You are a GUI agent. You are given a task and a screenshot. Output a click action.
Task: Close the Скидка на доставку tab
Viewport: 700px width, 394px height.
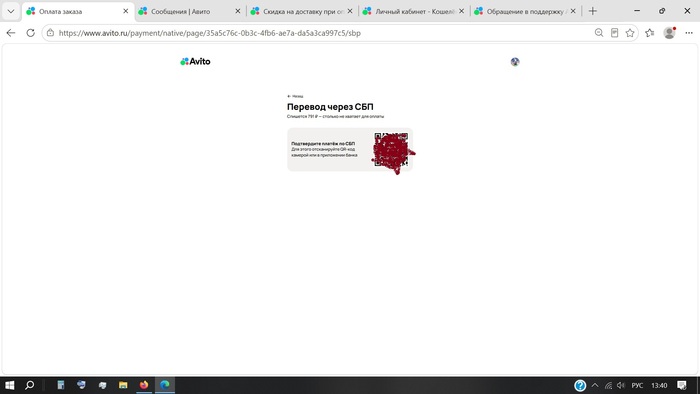click(350, 11)
